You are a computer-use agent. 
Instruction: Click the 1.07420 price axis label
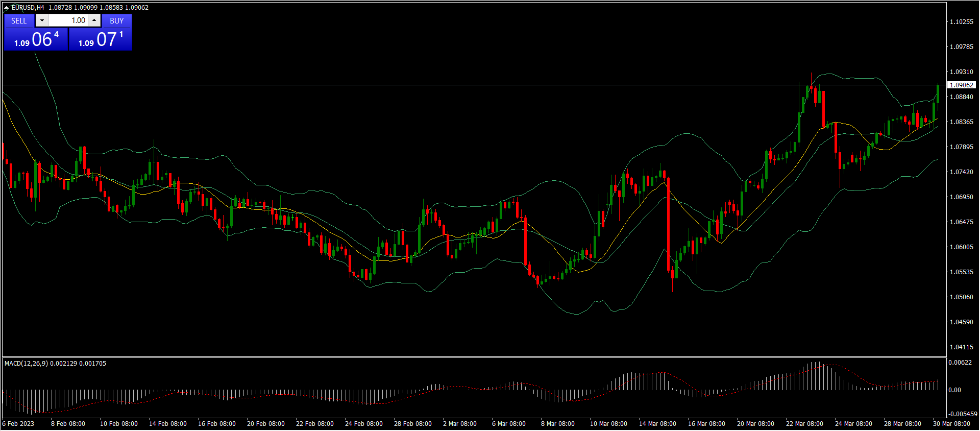tap(961, 172)
